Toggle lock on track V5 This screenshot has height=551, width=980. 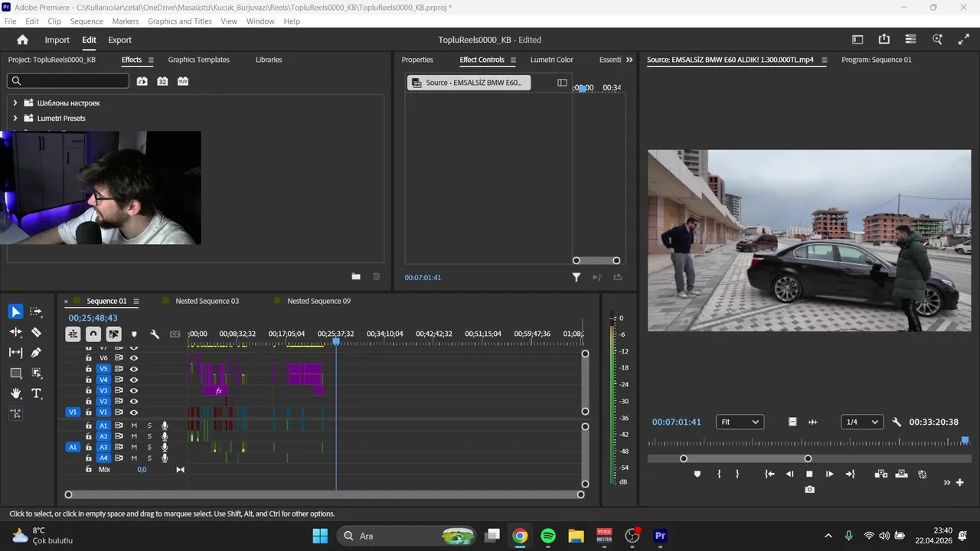tap(89, 369)
